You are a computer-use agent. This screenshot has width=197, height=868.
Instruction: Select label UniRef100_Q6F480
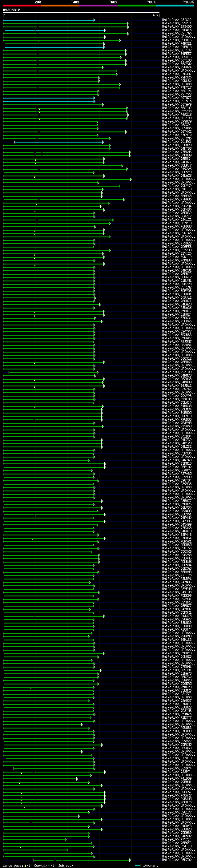pos(177,210)
